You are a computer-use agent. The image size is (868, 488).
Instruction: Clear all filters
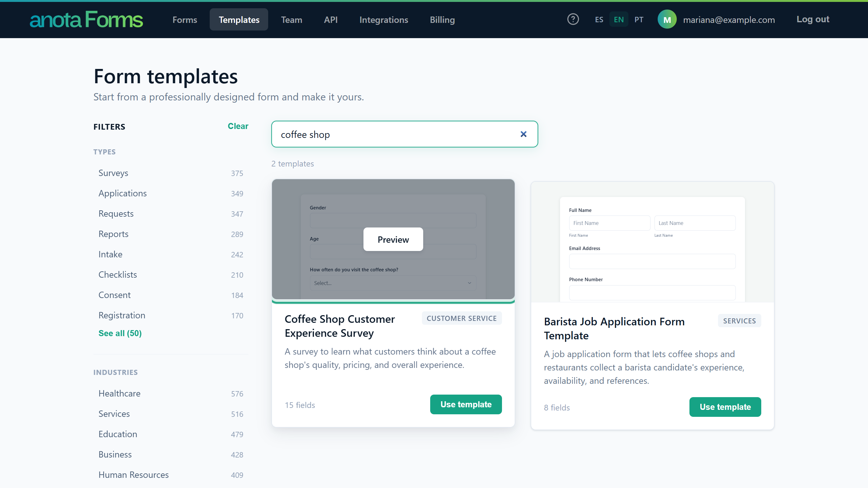(x=238, y=126)
